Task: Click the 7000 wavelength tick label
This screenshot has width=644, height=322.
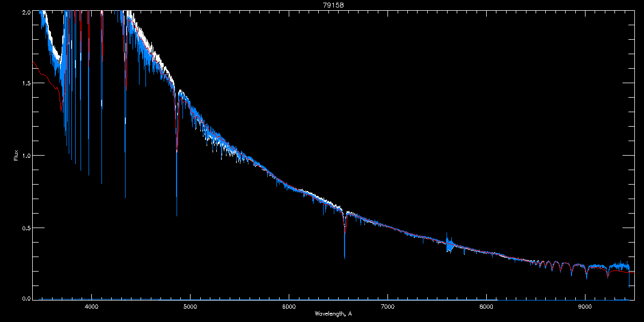Action: click(387, 306)
